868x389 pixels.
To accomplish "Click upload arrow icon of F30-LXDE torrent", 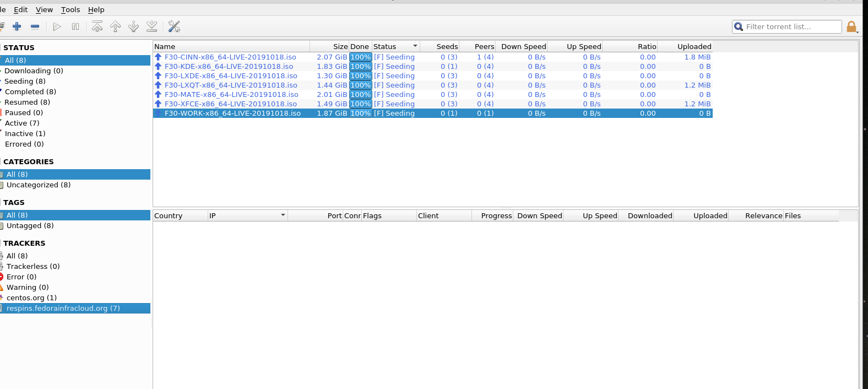I will tap(158, 75).
